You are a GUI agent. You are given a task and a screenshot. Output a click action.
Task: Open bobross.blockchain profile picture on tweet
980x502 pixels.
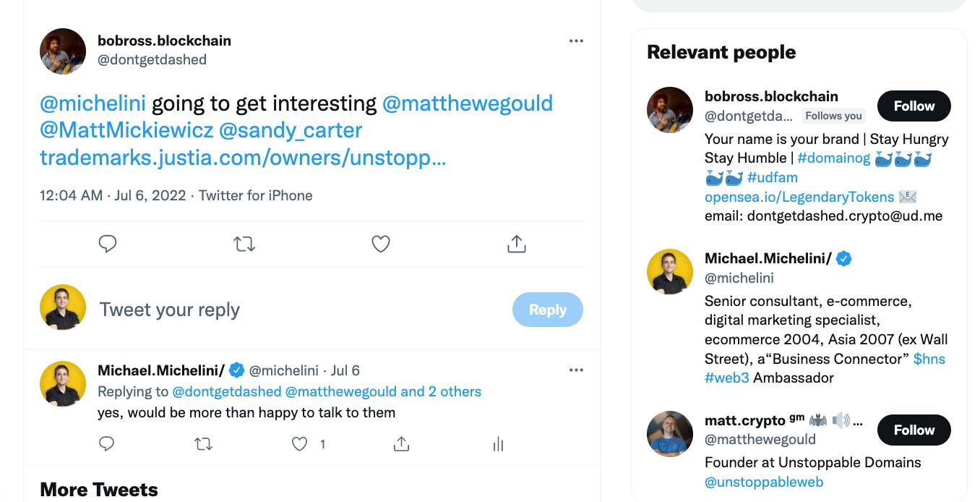point(63,51)
